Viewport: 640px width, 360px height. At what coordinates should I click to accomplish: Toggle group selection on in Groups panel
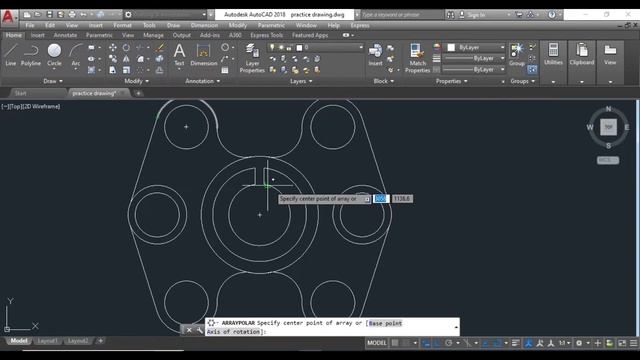tap(532, 70)
